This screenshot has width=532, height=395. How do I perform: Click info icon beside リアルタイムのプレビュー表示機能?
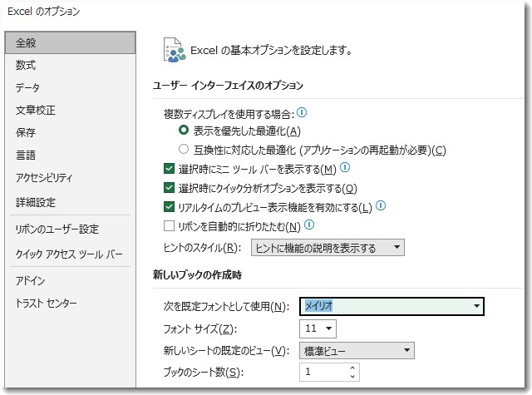click(x=381, y=205)
